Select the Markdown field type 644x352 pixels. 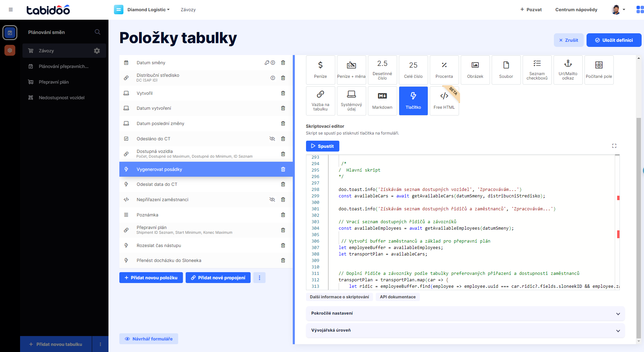pos(382,101)
